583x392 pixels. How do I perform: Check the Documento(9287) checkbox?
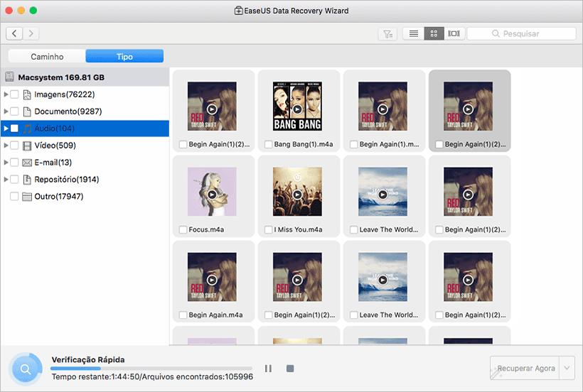14,111
